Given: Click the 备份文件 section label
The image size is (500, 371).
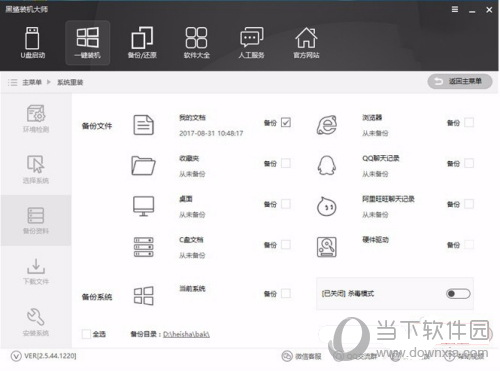Looking at the screenshot, I should coord(97,126).
